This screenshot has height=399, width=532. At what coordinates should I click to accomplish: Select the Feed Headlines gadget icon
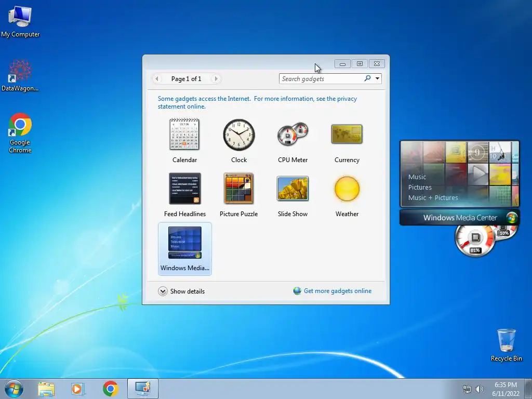coord(185,188)
